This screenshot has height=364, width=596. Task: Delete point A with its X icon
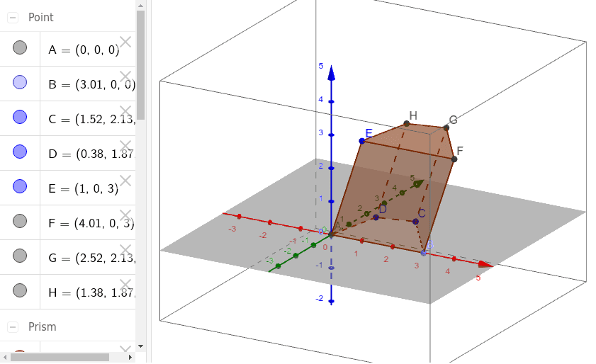[125, 42]
